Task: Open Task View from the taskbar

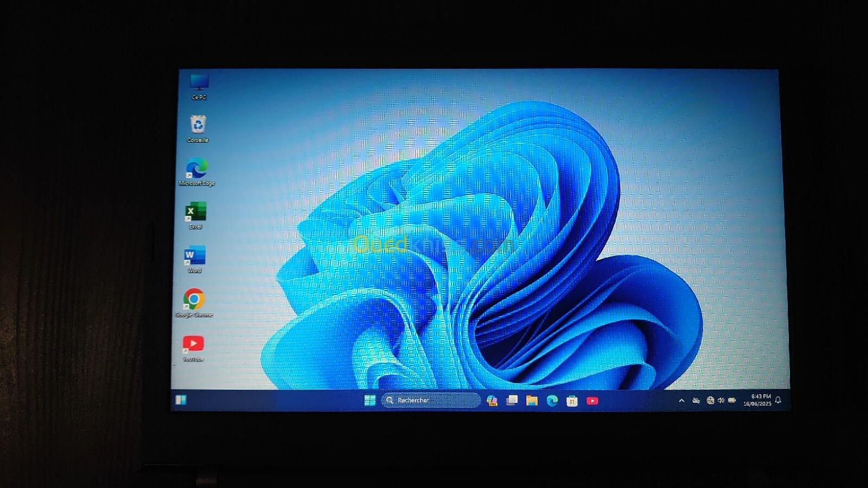Action: pyautogui.click(x=512, y=401)
